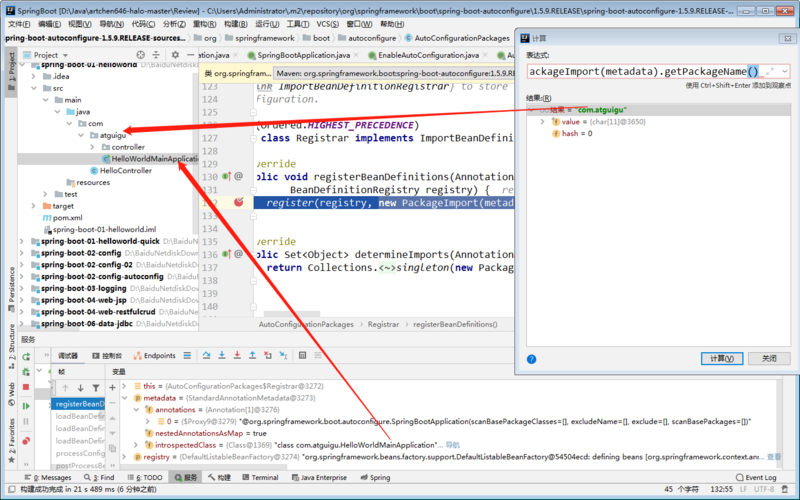Expand the registry variable node

(x=124, y=457)
